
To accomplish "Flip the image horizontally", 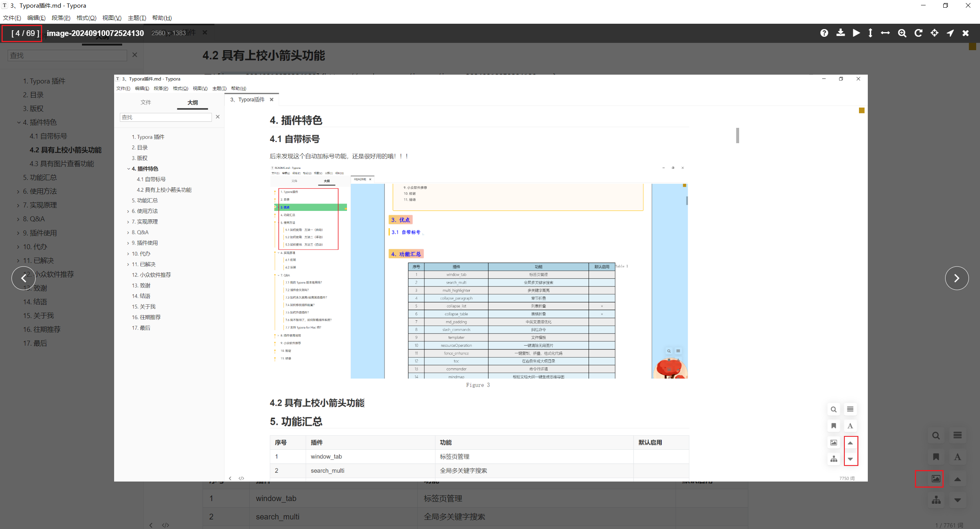I will 885,33.
